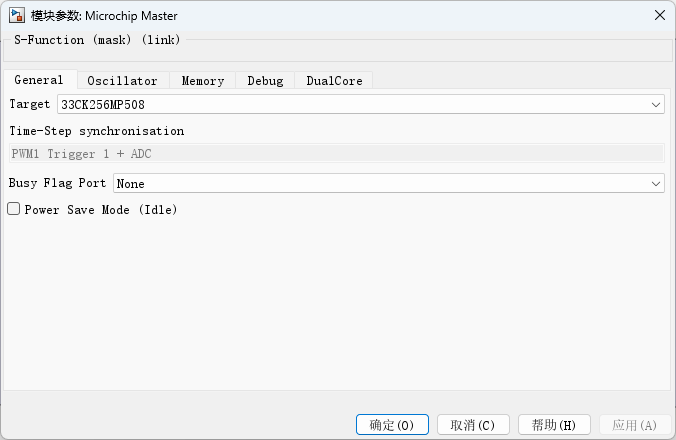The image size is (676, 440).
Task: Click the PWM1 Trigger 1 + ADC field
Action: click(336, 154)
